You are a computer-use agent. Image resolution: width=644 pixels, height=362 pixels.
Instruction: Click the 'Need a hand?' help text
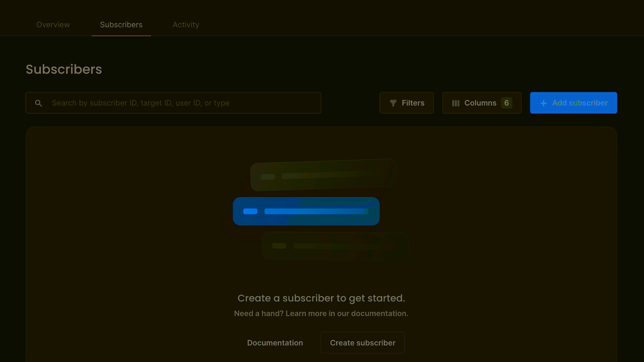tap(321, 313)
